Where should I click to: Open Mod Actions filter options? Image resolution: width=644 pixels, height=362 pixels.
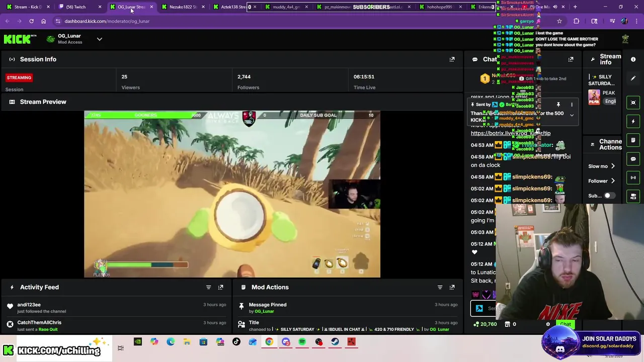[440, 287]
